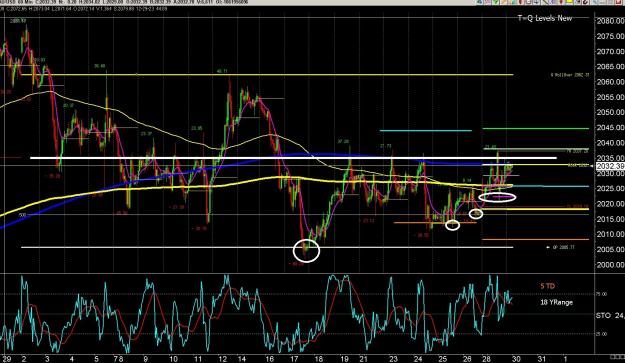Image resolution: width=625 pixels, height=363 pixels.
Task: Click date label 24 on time axis
Action: (x=418, y=359)
